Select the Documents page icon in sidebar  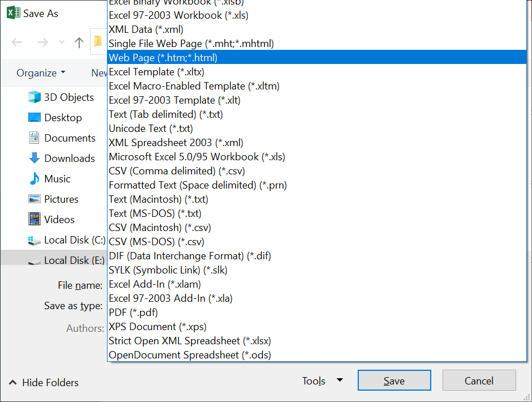pyautogui.click(x=35, y=138)
